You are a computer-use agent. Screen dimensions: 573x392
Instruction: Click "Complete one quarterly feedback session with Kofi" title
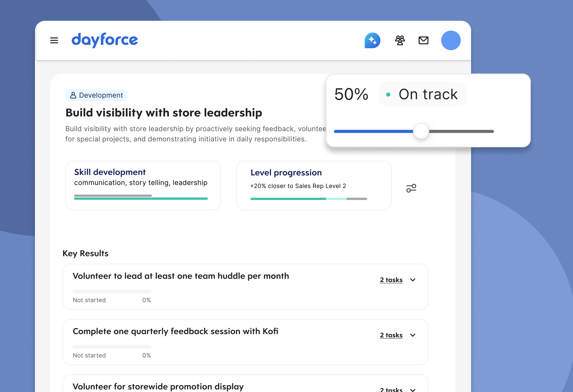pos(176,331)
